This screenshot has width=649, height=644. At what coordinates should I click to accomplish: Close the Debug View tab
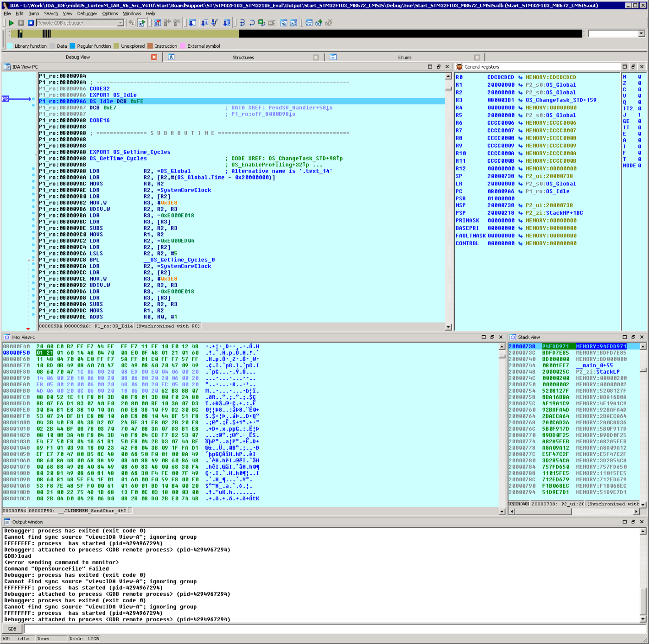[x=154, y=57]
